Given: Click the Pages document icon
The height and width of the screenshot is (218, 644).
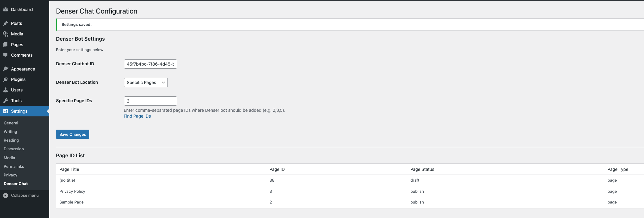Looking at the screenshot, I should coord(6,45).
